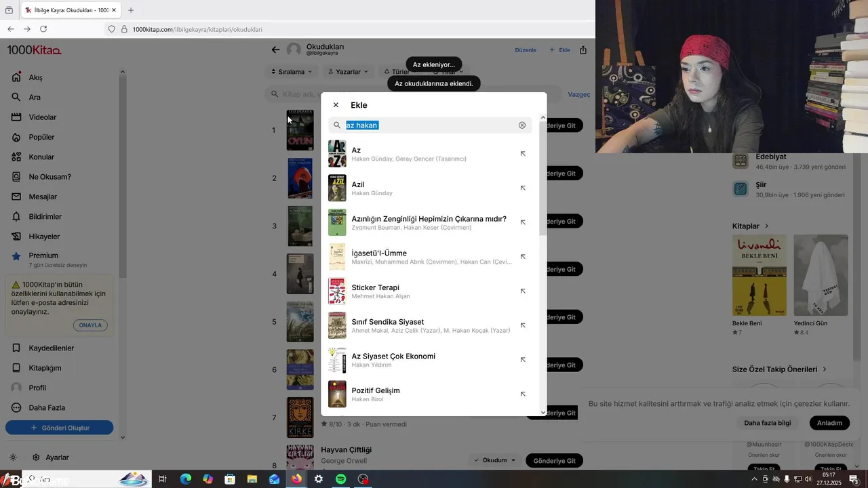The width and height of the screenshot is (868, 488).
Task: Choose 'Sınıf Sendika Siyaset' result title
Action: click(388, 322)
